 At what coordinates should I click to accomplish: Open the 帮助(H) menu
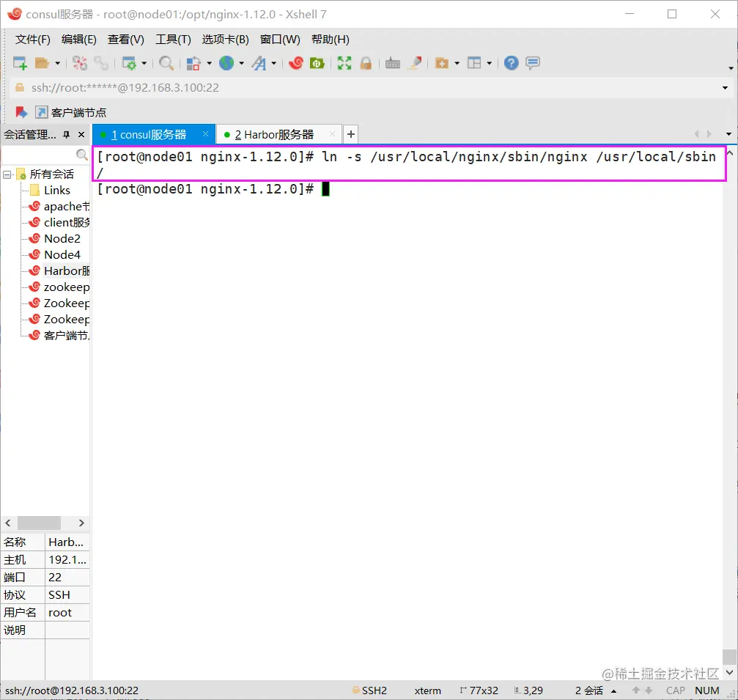pos(331,40)
